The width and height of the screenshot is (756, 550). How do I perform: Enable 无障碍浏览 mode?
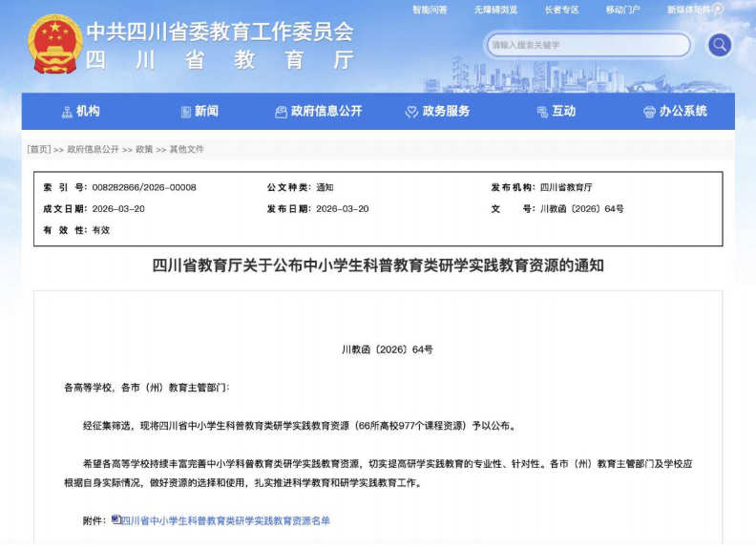pos(495,10)
